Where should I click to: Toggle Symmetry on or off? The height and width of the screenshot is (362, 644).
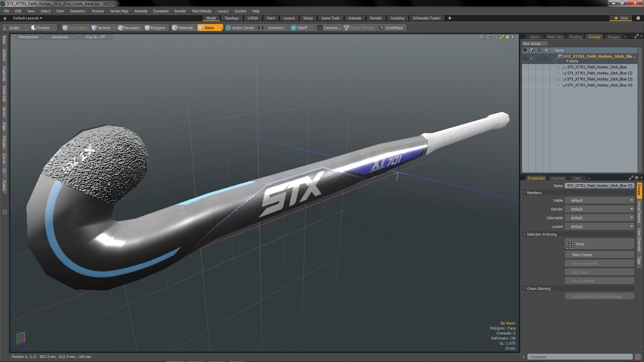click(272, 28)
